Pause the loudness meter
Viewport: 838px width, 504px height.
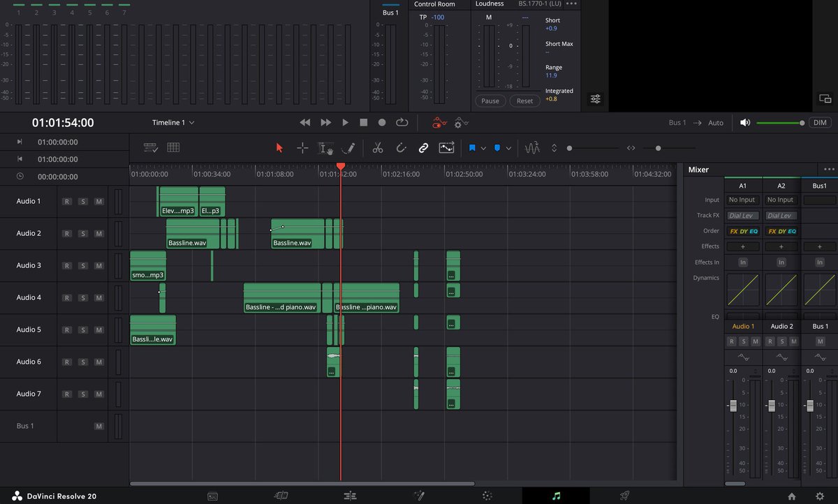[490, 101]
